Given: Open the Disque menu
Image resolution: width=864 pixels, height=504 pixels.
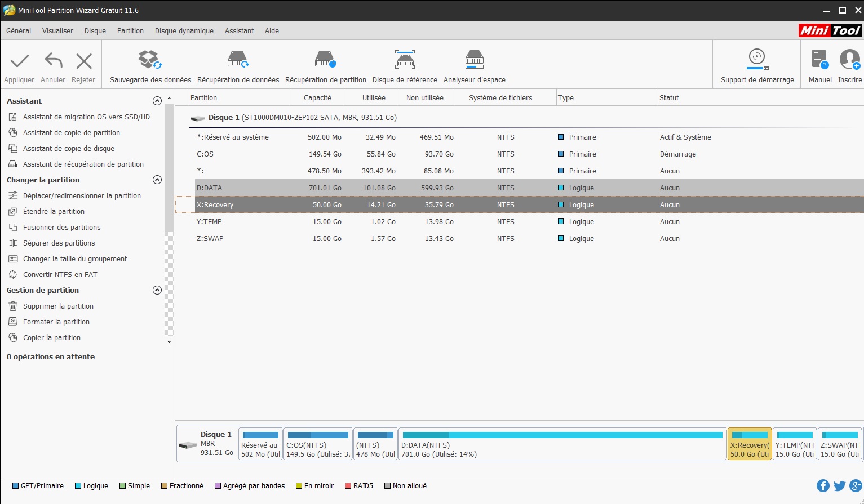Looking at the screenshot, I should click(95, 31).
